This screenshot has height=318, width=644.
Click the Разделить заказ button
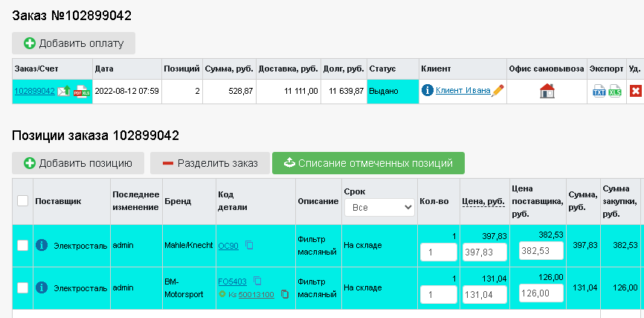210,163
